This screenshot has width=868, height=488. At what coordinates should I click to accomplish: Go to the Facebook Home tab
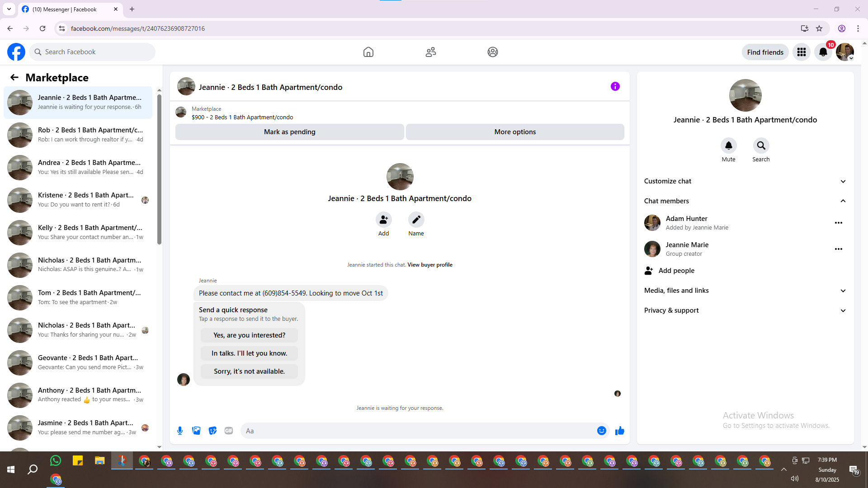368,52
